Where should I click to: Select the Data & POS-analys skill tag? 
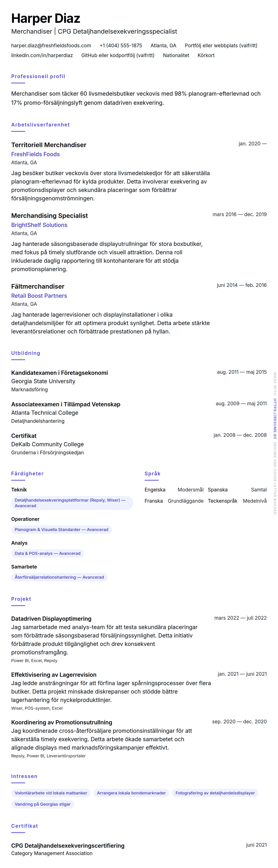[x=47, y=553]
